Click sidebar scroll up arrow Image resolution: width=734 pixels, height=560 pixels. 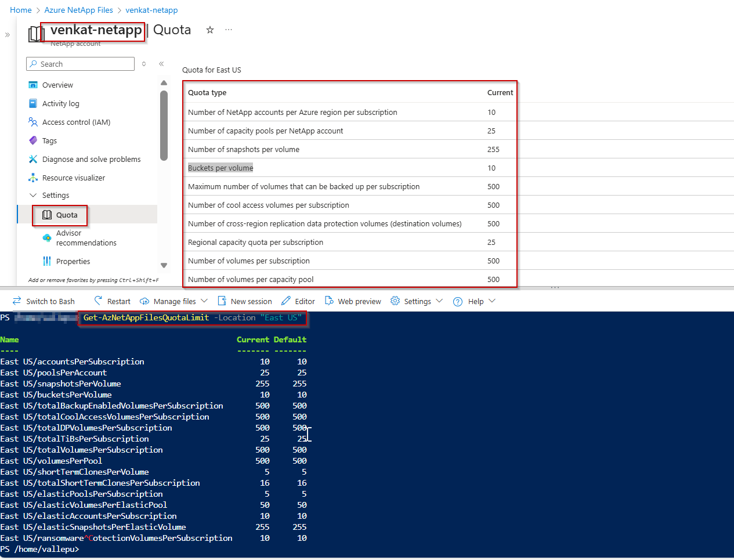(x=164, y=83)
